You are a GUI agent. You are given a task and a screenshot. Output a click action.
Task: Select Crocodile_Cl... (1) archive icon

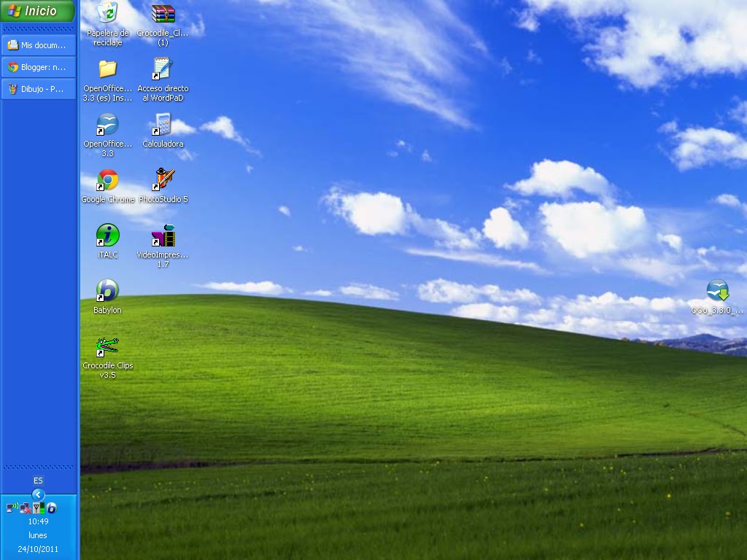[163, 24]
